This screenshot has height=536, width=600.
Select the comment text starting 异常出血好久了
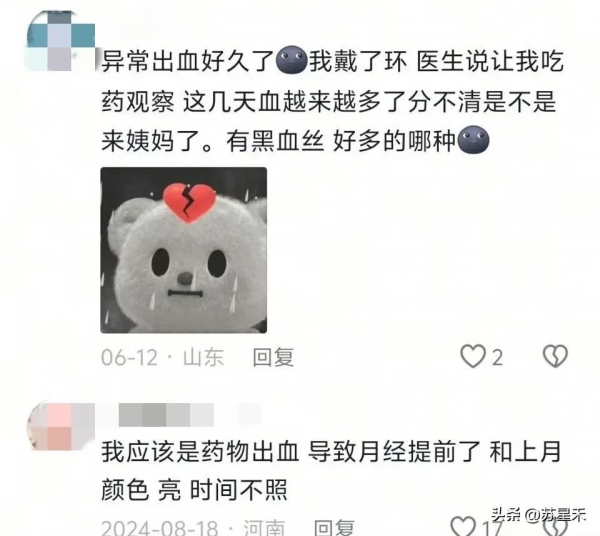(x=332, y=101)
